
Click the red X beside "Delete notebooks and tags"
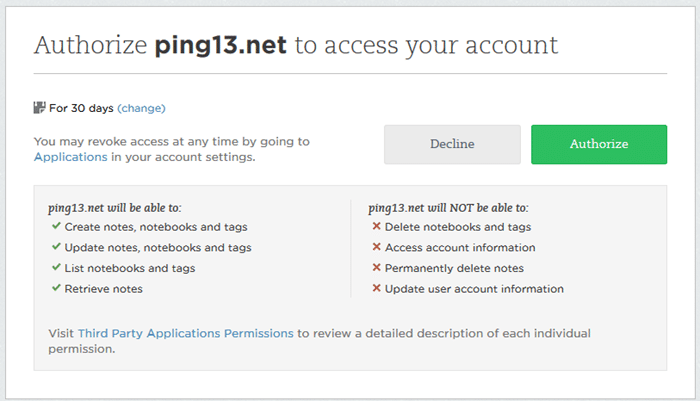point(376,227)
